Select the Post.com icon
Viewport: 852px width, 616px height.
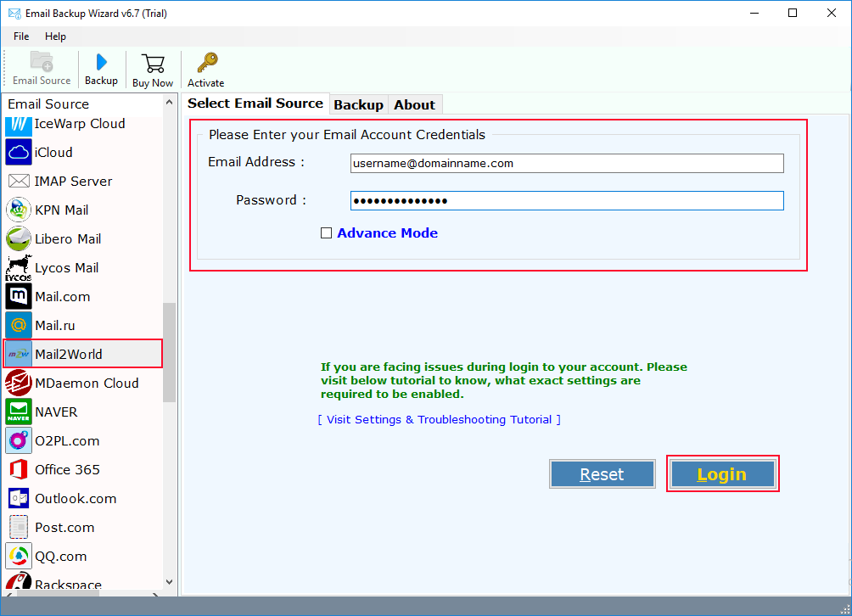click(x=19, y=526)
